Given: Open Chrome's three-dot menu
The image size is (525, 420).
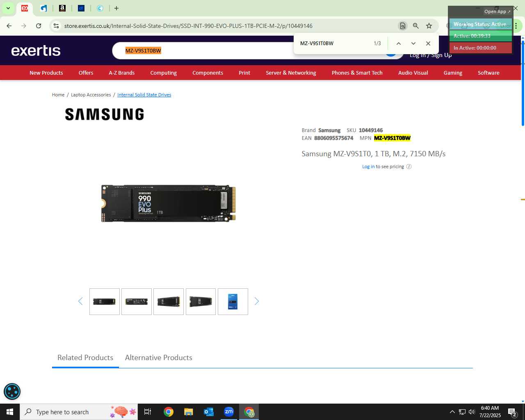Looking at the screenshot, I should (516, 26).
